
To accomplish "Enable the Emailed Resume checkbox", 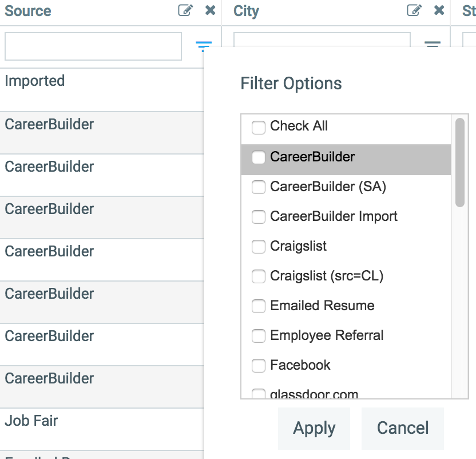I will coord(259,306).
